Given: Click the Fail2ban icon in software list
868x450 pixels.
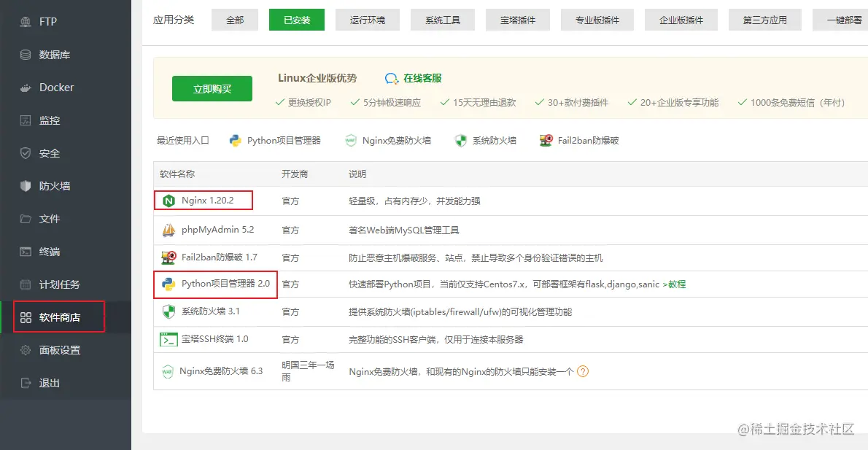Looking at the screenshot, I should [x=168, y=257].
